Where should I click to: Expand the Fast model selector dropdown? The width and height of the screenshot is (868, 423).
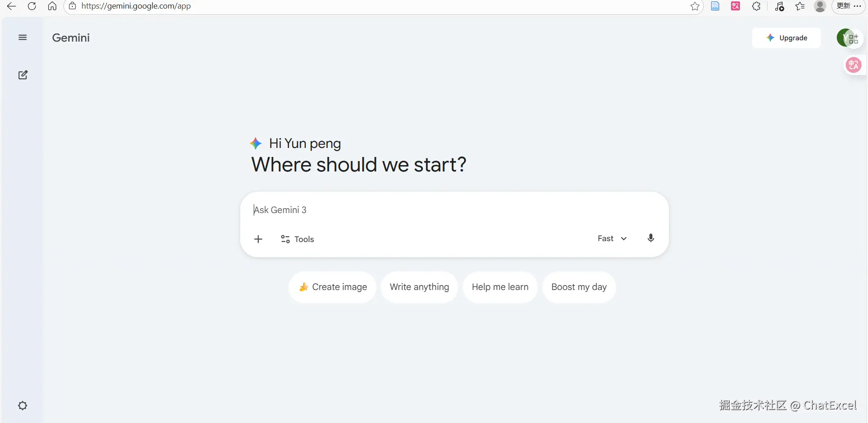pyautogui.click(x=612, y=238)
